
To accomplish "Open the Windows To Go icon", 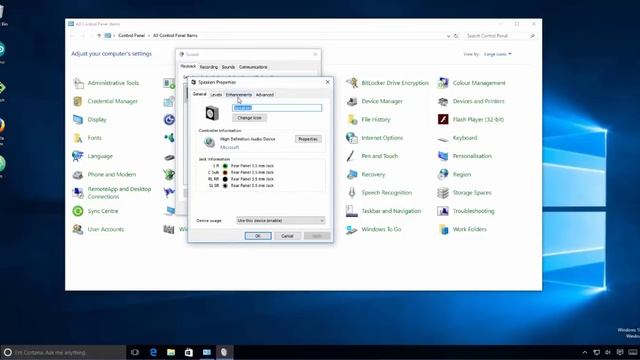I will pos(352,229).
